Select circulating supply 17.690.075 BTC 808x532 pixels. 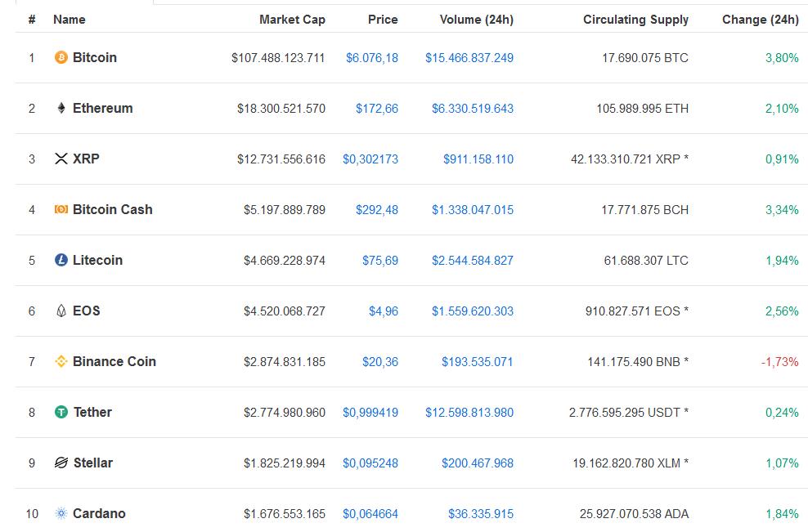tap(645, 58)
